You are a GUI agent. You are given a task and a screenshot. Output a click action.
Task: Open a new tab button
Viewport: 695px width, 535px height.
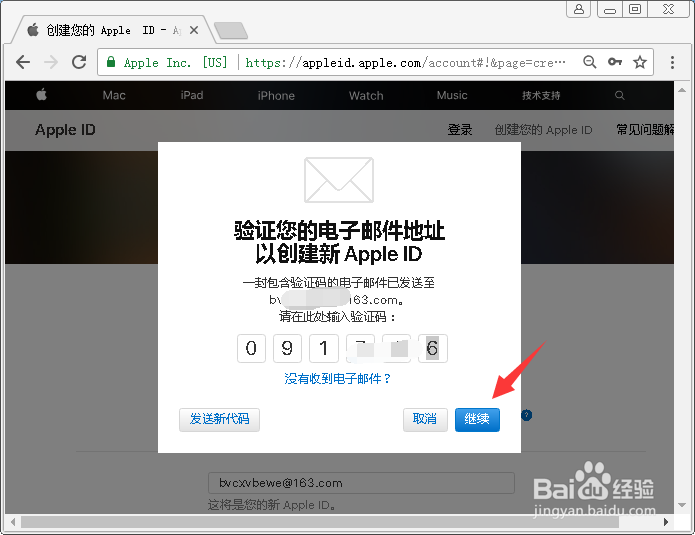tap(230, 31)
